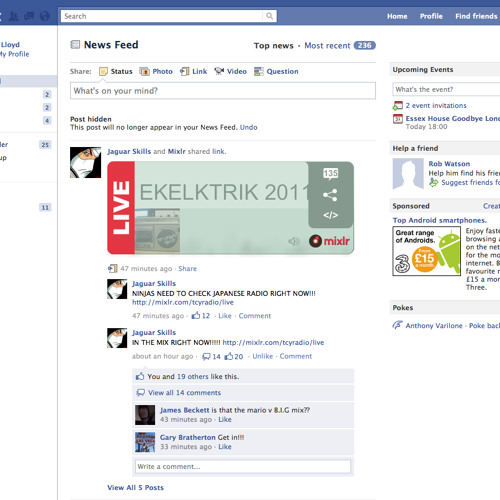The image size is (500, 500).
Task: Click Share next to 47 minutes ago
Action: (x=187, y=269)
